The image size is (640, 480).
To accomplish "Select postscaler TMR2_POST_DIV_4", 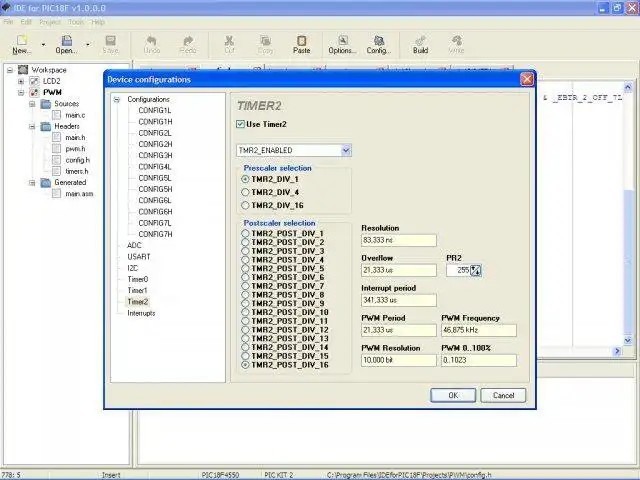I will coord(245,260).
